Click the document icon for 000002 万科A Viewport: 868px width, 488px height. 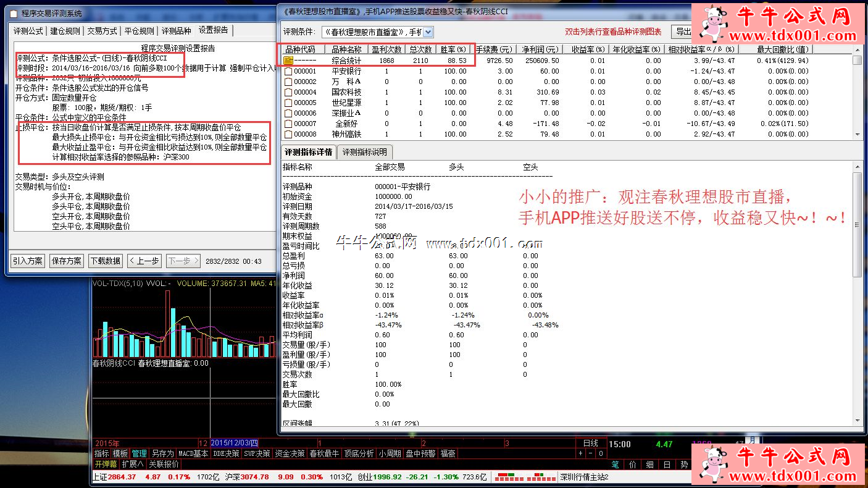pos(288,82)
